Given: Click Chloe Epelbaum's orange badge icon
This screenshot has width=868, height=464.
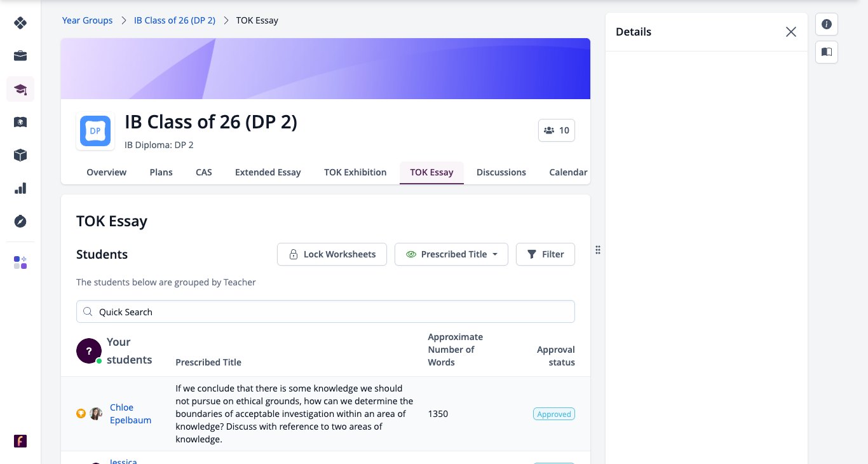Looking at the screenshot, I should click(81, 414).
